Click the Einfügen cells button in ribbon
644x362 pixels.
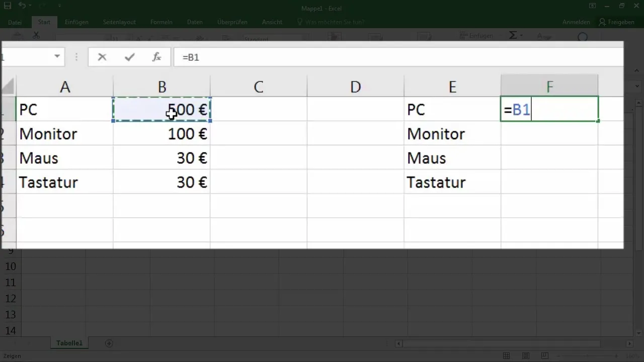tap(476, 36)
